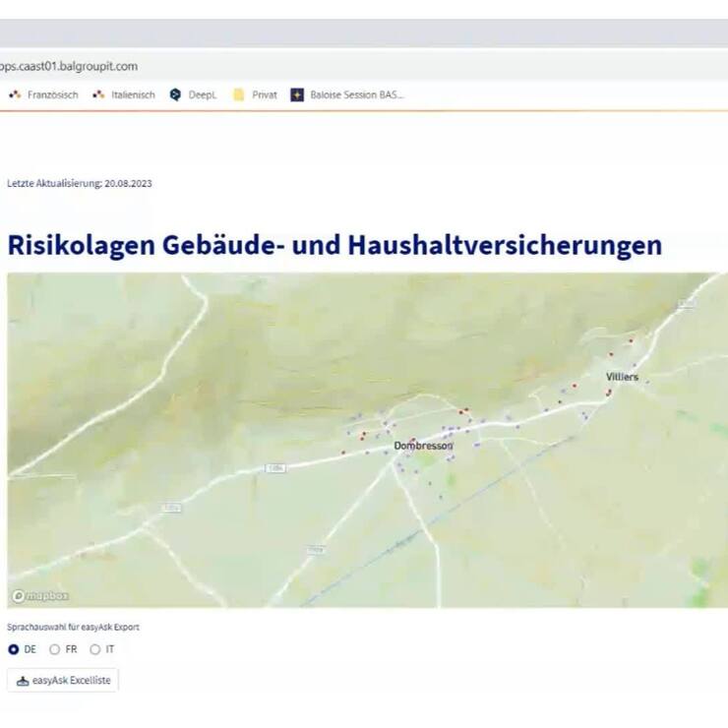This screenshot has height=728, width=728.
Task: Open the Baloise Session bookmark
Action: [x=347, y=95]
